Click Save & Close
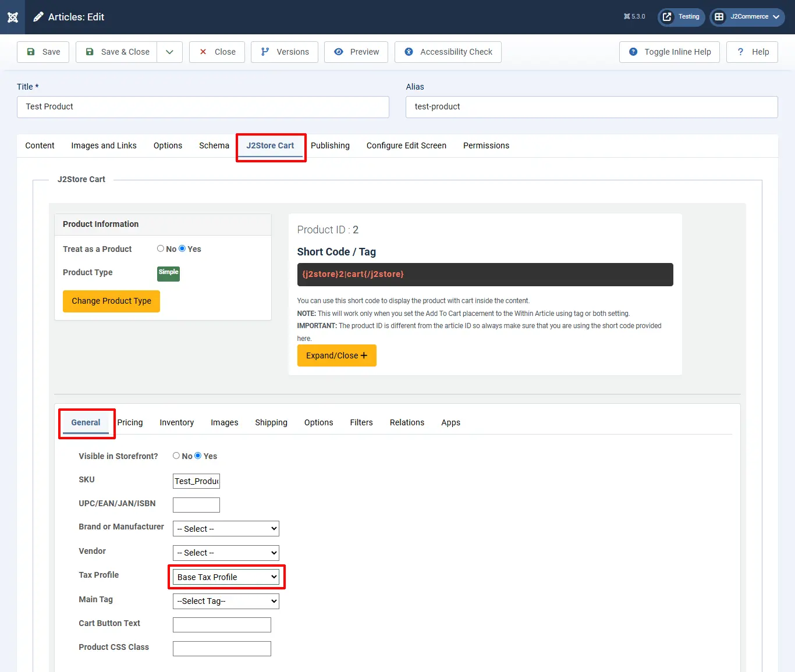795x672 pixels. click(x=117, y=52)
